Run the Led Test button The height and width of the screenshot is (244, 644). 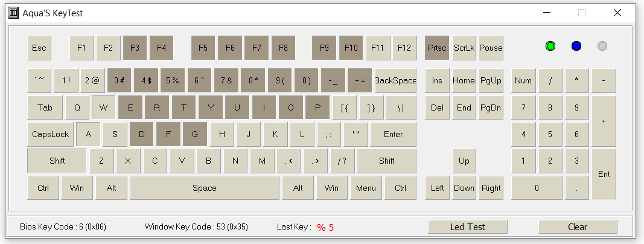pyautogui.click(x=468, y=226)
